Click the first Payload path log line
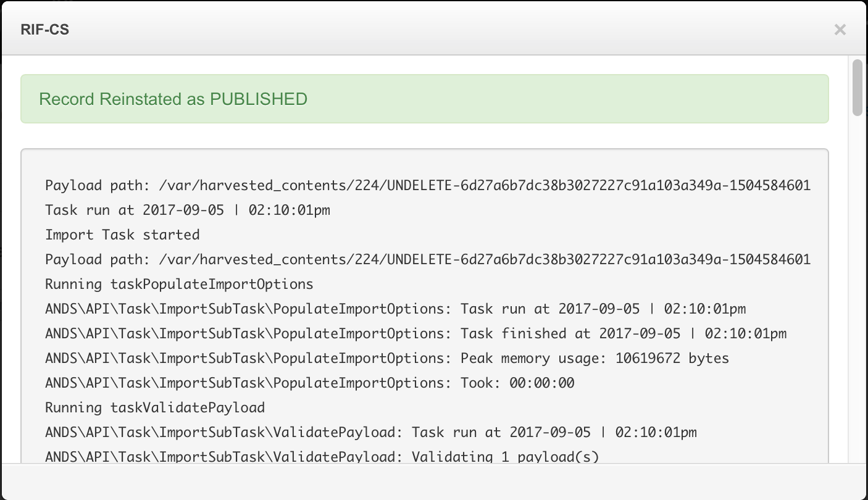The image size is (868, 500). (427, 185)
